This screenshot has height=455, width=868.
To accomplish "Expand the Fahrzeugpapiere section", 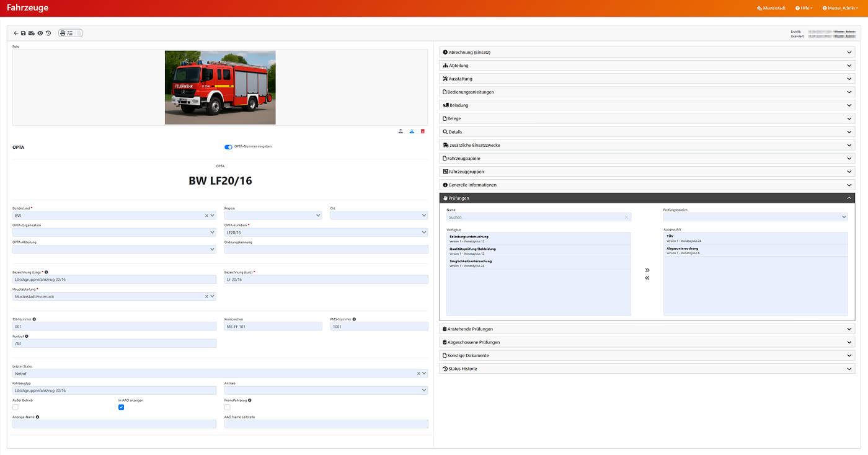I will pos(647,159).
